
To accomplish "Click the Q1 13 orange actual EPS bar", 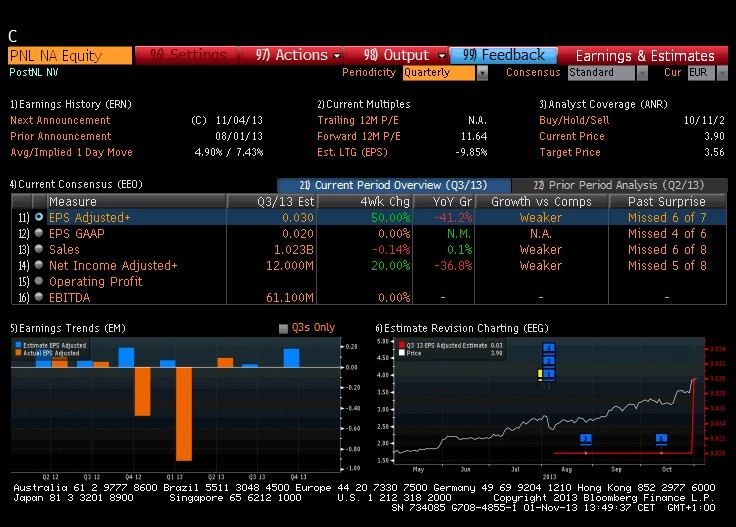I will tap(184, 414).
